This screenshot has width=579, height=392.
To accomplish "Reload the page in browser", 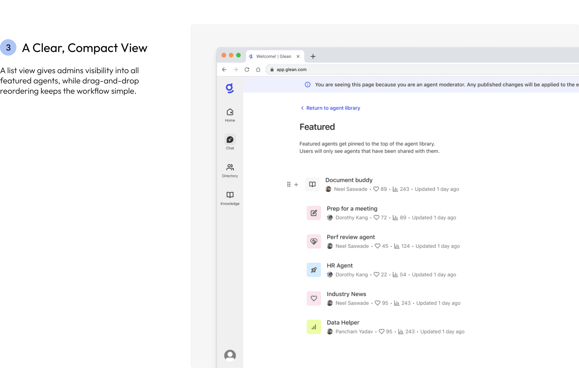I will pos(247,70).
